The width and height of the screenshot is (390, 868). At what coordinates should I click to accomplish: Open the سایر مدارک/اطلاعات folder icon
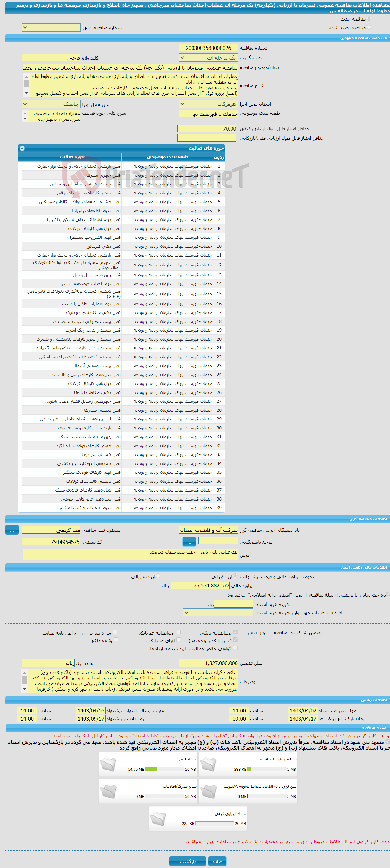point(108,792)
